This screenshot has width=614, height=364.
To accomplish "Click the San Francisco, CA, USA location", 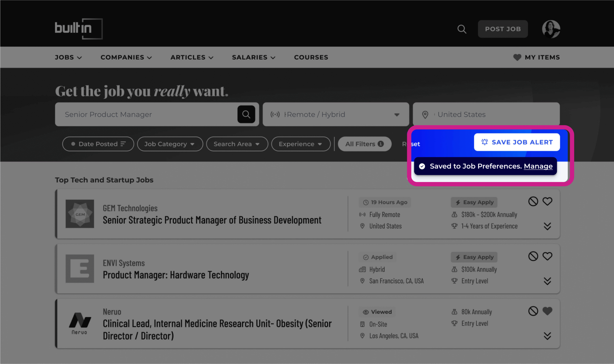I will coord(396,281).
